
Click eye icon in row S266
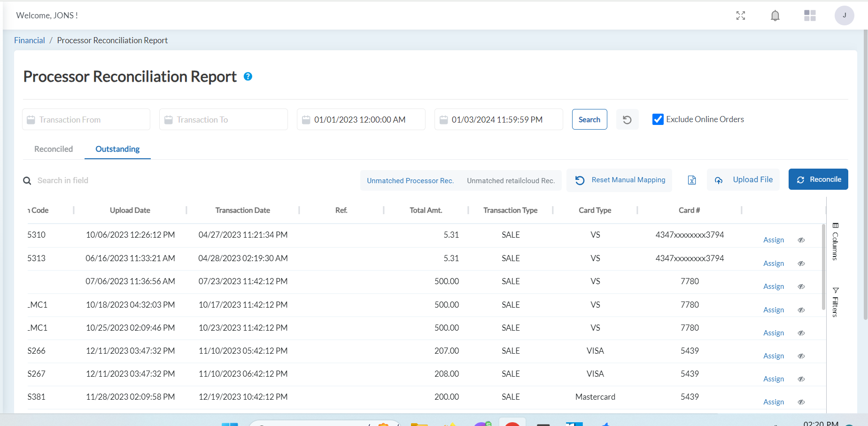click(x=801, y=356)
